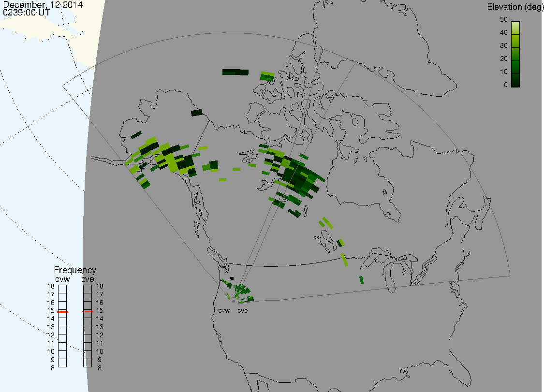
Task: Click the red marker on cvw frequency bar
Action: point(62,312)
